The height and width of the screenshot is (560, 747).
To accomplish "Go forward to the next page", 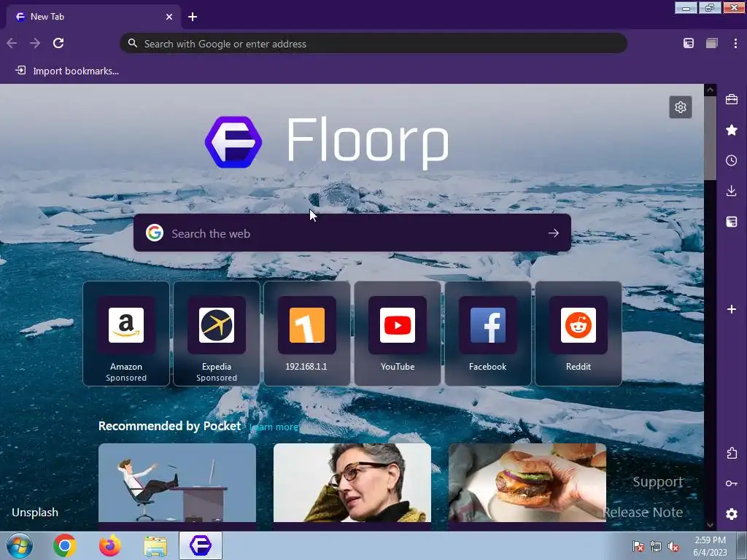I will 35,43.
